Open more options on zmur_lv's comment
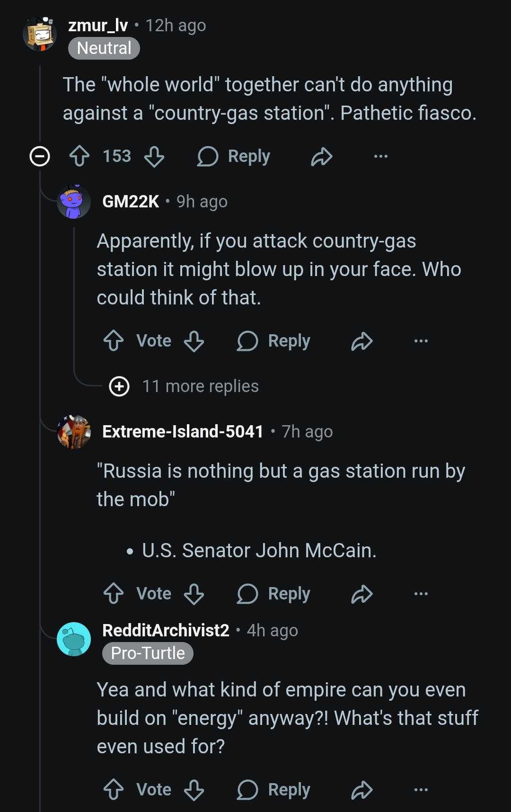The height and width of the screenshot is (812, 511). click(x=380, y=156)
